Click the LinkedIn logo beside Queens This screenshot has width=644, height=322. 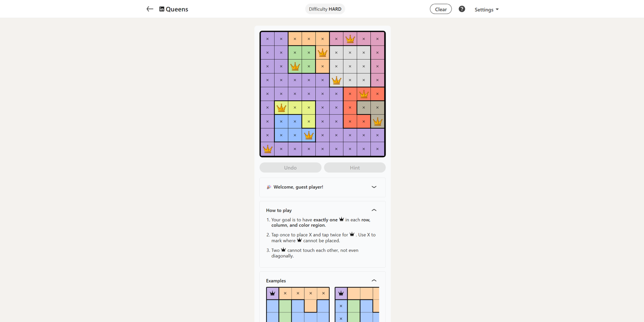[x=162, y=9]
